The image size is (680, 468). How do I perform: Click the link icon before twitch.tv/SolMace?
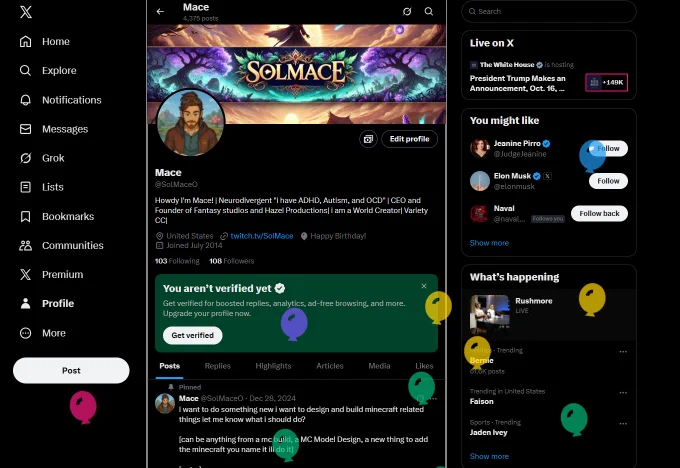[x=224, y=236]
